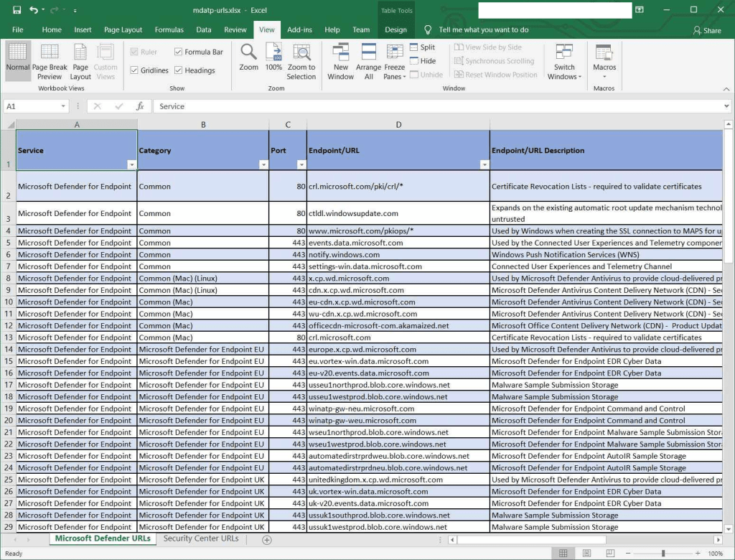Image resolution: width=735 pixels, height=560 pixels.
Task: Click the Save icon in title bar
Action: 16,10
